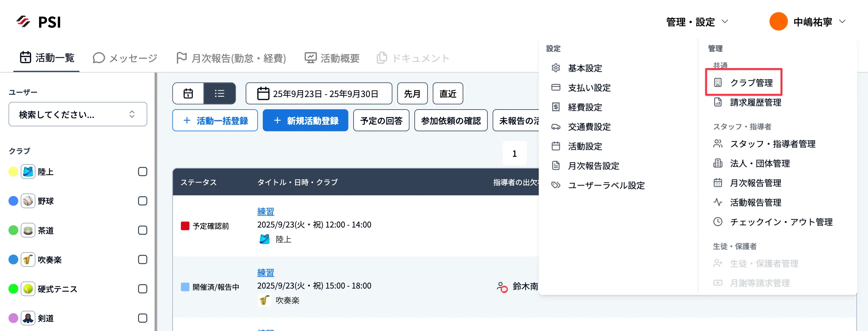Expand the 中嶋祐寧 account menu chevron
The height and width of the screenshot is (331, 868).
pos(842,22)
